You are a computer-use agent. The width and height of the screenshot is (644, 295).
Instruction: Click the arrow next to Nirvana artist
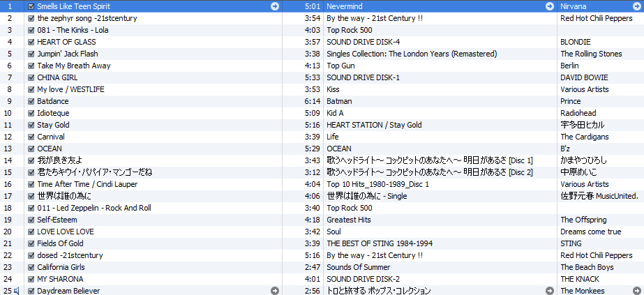click(x=637, y=6)
